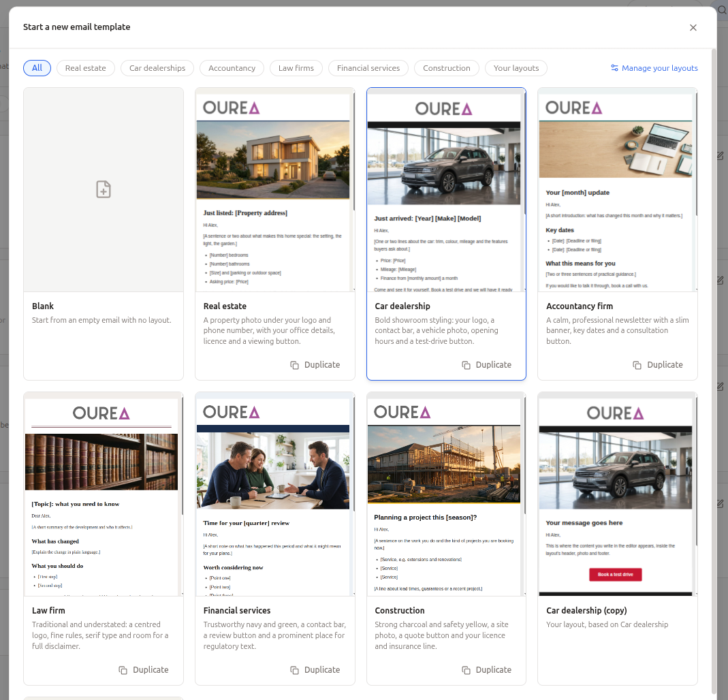Duplicate the Accountancy firm template
The width and height of the screenshot is (728, 700).
coord(658,365)
